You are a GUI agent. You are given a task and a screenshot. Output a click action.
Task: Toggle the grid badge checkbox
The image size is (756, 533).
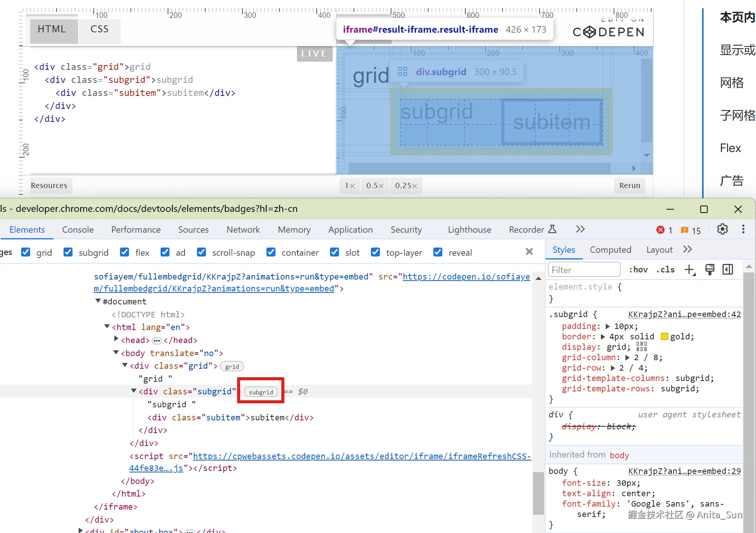pos(26,252)
